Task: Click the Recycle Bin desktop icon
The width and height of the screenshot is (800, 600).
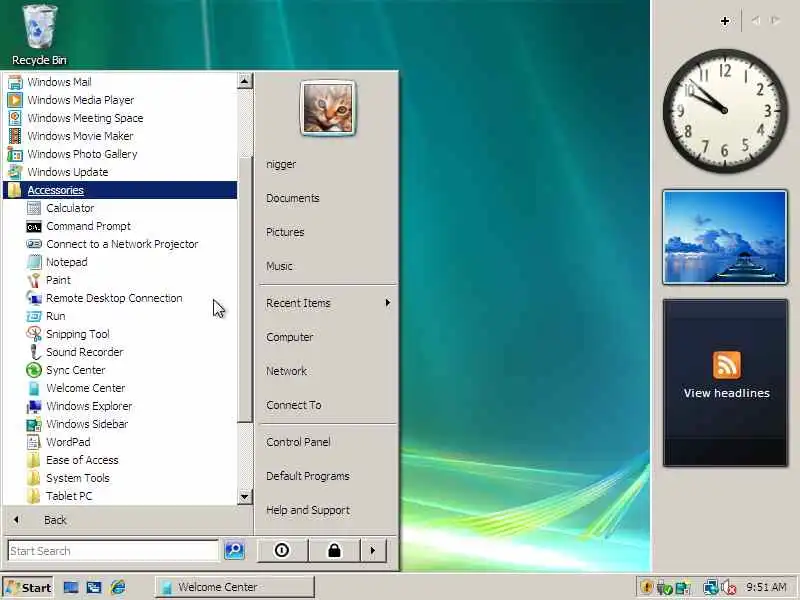Action: [x=39, y=35]
